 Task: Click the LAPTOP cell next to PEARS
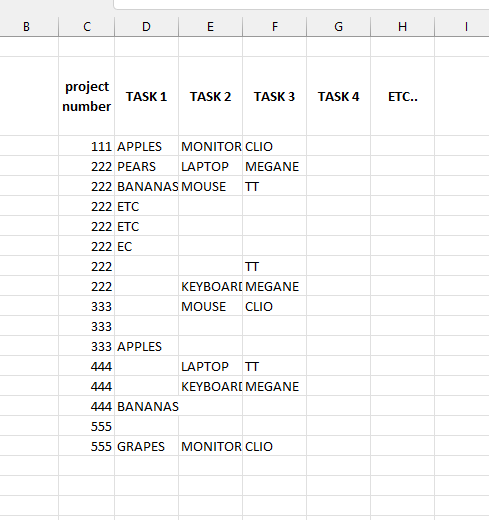210,166
